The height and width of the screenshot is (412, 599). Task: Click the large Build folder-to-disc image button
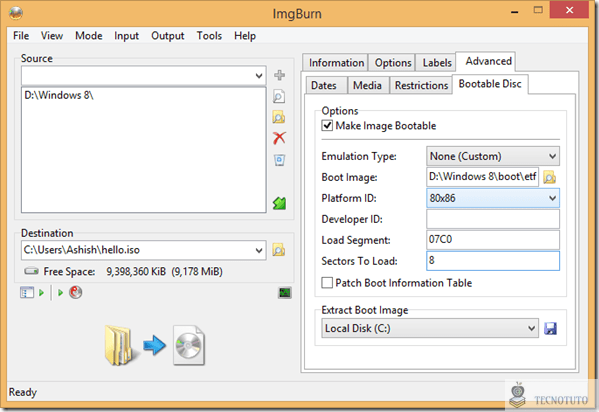[x=155, y=345]
